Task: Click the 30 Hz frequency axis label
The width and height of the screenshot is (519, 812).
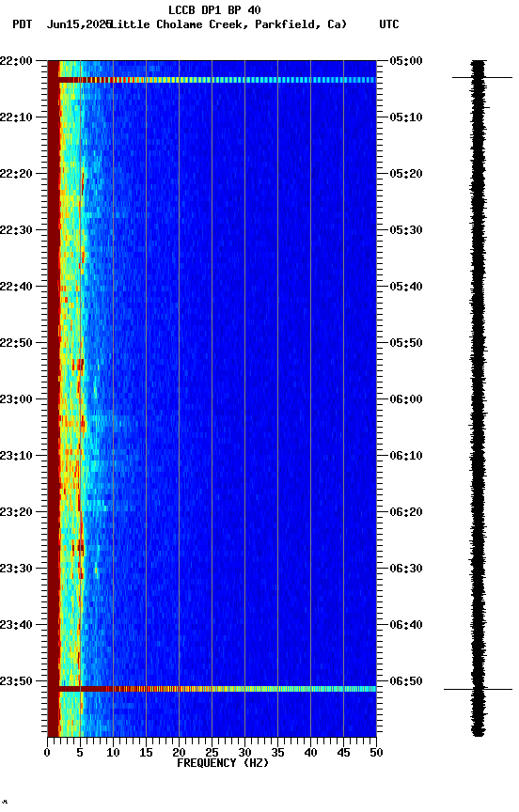Action: pyautogui.click(x=244, y=753)
